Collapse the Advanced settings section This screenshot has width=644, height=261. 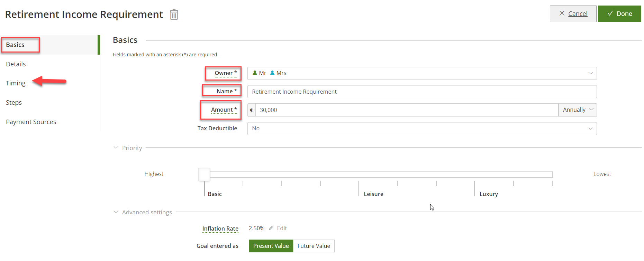[x=116, y=212]
